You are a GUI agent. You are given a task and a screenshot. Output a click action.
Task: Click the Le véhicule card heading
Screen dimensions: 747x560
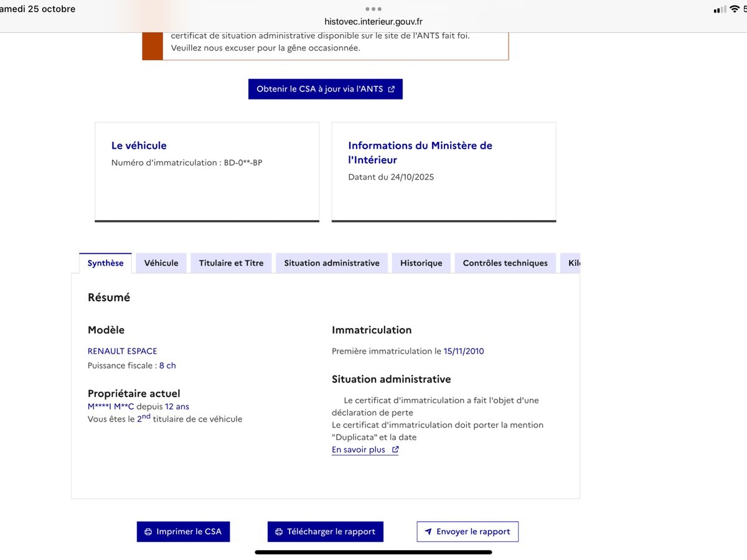[x=139, y=146]
